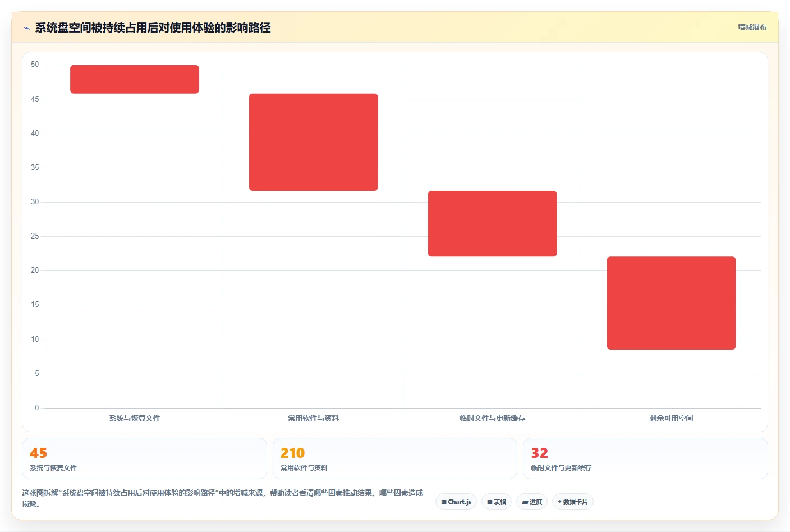790x532 pixels.
Task: Click the 32 临时文件与更新缓存 stat card
Action: click(645, 458)
